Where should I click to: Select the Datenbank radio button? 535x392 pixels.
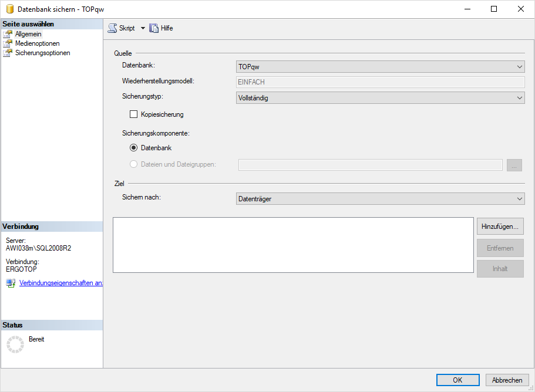click(133, 148)
